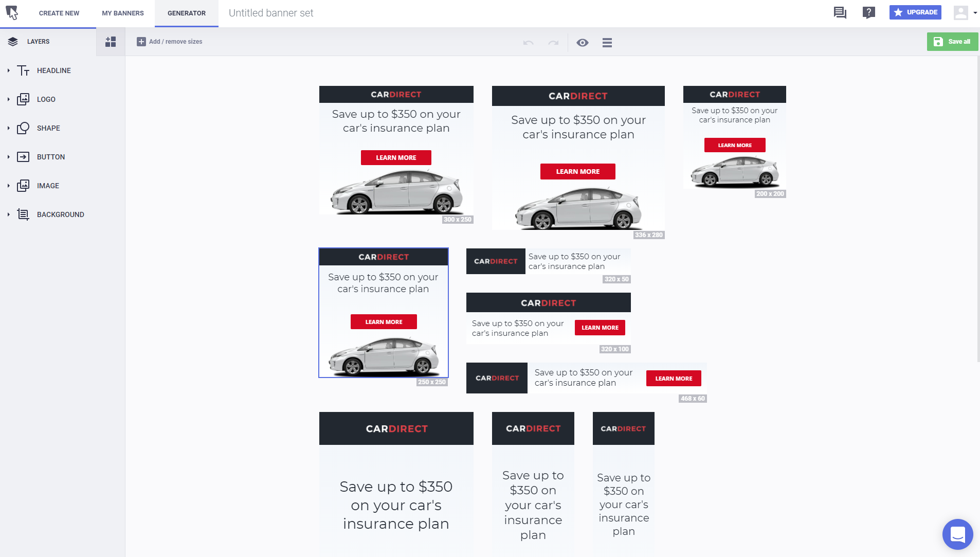
Task: Click the 336 x 280 size label
Action: [x=649, y=235]
